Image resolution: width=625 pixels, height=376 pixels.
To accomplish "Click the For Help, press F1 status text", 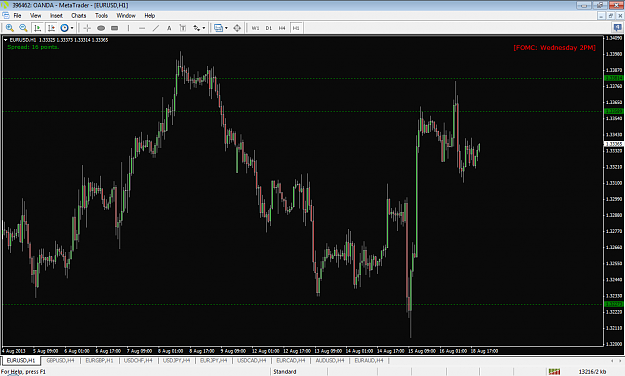I will [x=23, y=372].
